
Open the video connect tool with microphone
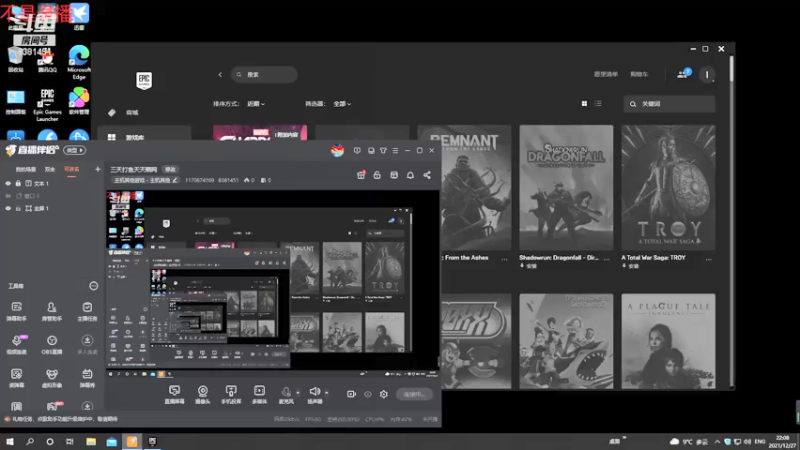(16, 344)
